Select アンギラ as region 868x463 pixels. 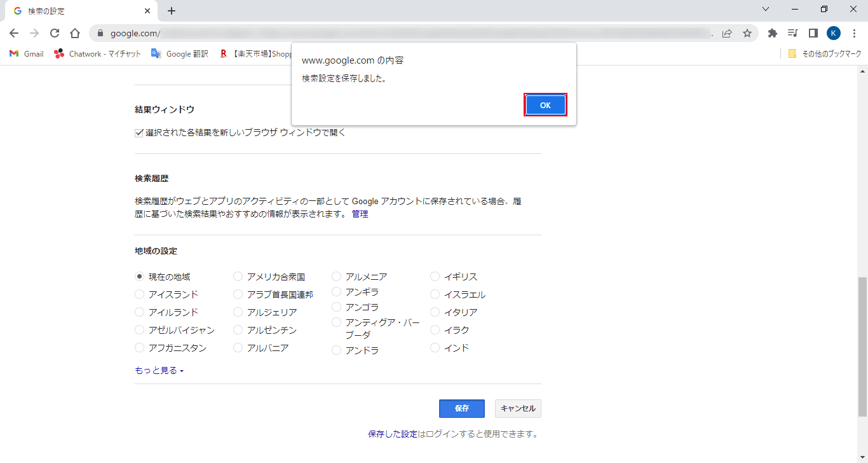pyautogui.click(x=336, y=292)
